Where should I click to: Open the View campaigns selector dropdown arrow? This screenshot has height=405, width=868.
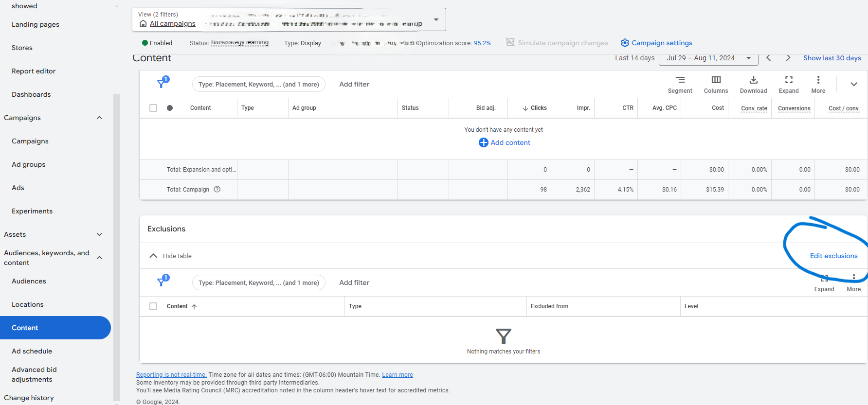(x=436, y=19)
